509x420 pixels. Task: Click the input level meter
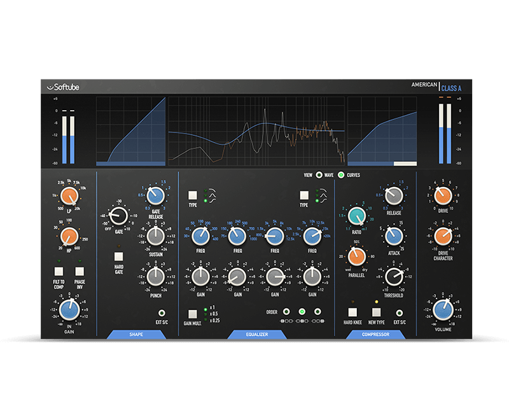coord(68,137)
